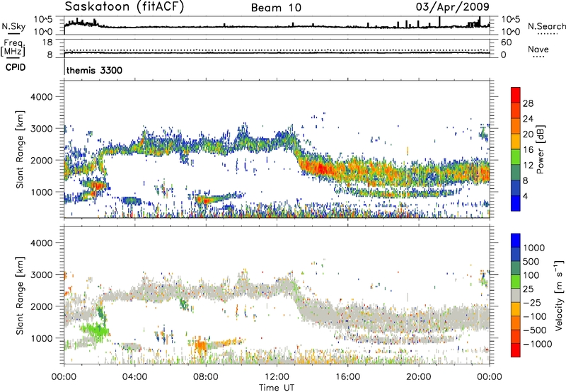Click the 'Nave' legend label

(x=538, y=49)
